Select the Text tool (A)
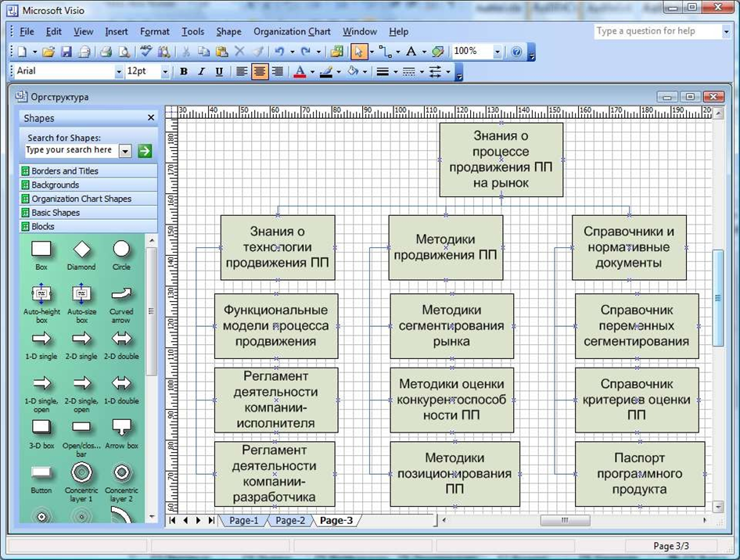The image size is (740, 560). 411,52
